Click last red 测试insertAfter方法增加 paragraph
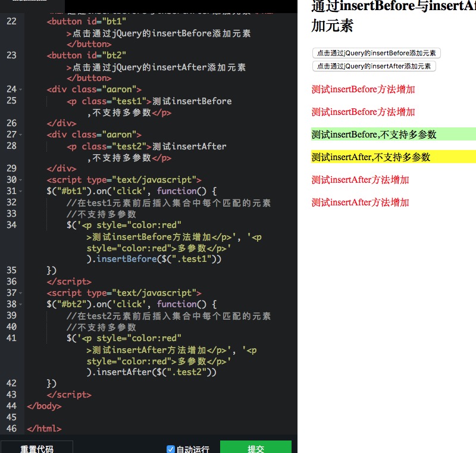This screenshot has height=453, width=476. coord(361,202)
